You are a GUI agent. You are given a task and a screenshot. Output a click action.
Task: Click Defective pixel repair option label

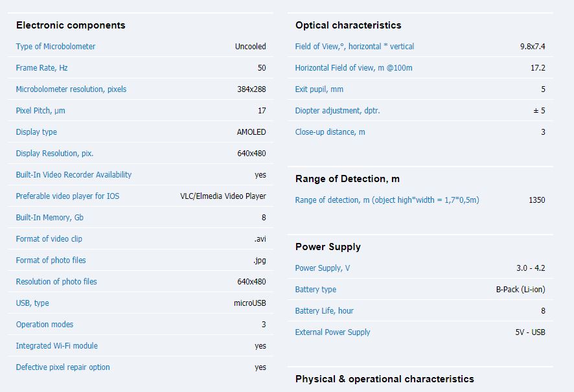click(63, 367)
